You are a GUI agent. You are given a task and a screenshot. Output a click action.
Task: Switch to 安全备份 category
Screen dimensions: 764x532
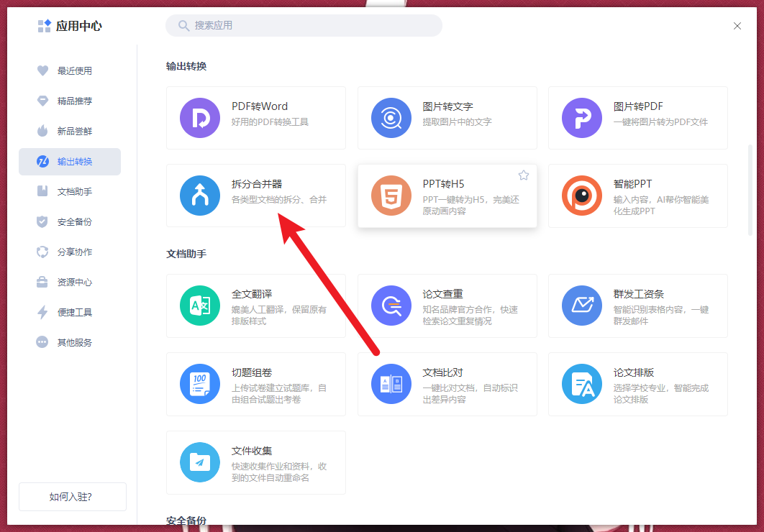point(70,221)
